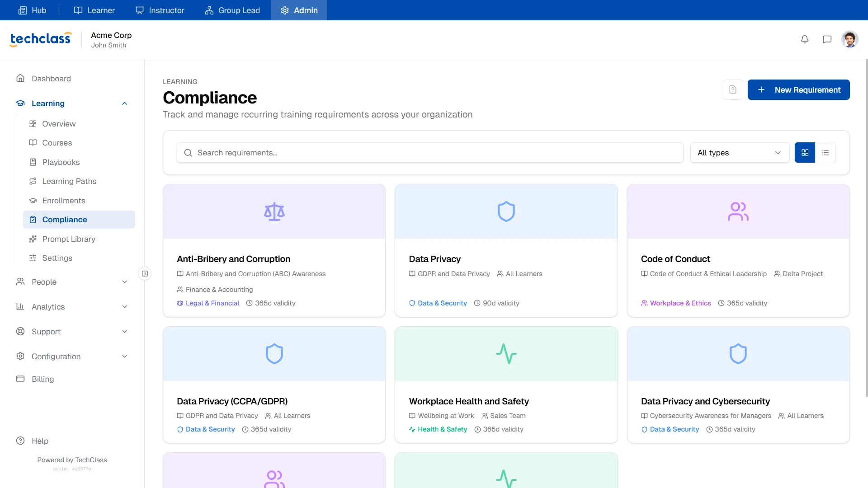Open Overview in the Learning menu

point(79,124)
